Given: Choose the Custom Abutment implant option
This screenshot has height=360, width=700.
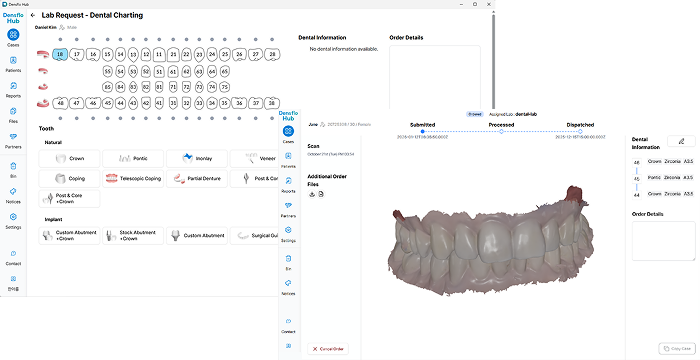Looking at the screenshot, I should pos(197,236).
